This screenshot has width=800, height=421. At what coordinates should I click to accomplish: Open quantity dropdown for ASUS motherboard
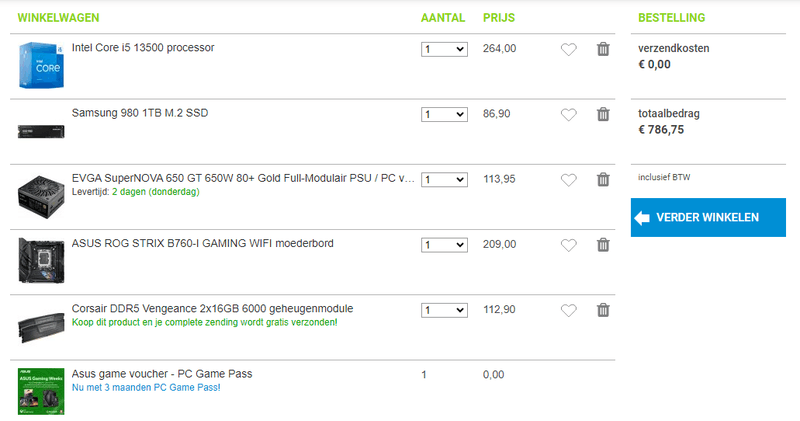pyautogui.click(x=444, y=245)
